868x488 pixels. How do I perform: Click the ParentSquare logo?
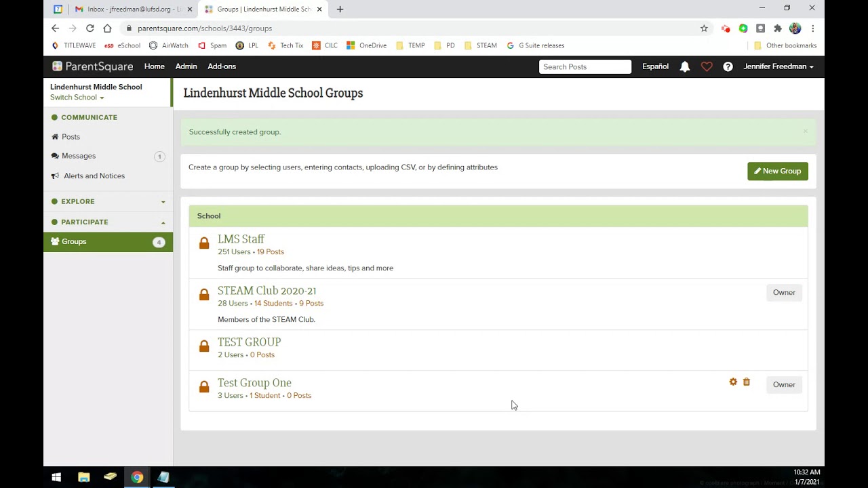93,66
